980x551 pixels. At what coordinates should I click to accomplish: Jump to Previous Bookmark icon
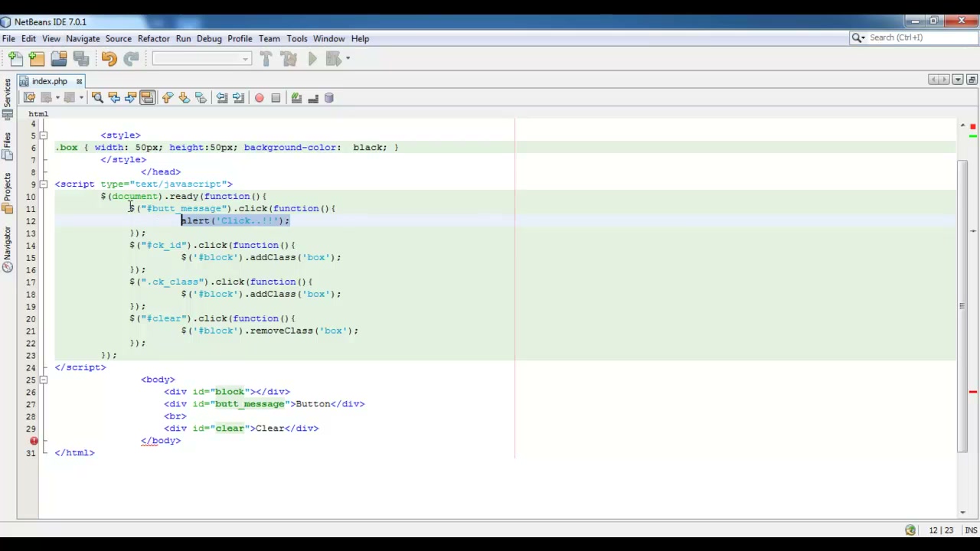click(x=168, y=98)
